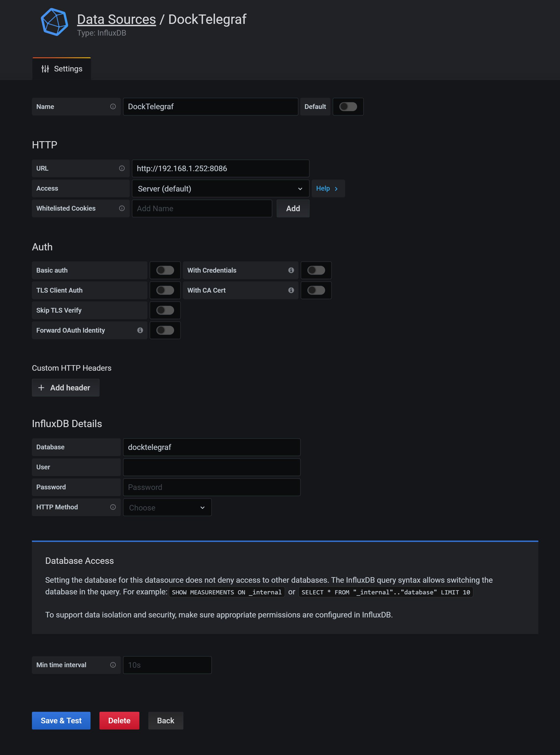This screenshot has height=755, width=560.
Task: Click the Save & Test button
Action: pyautogui.click(x=61, y=721)
